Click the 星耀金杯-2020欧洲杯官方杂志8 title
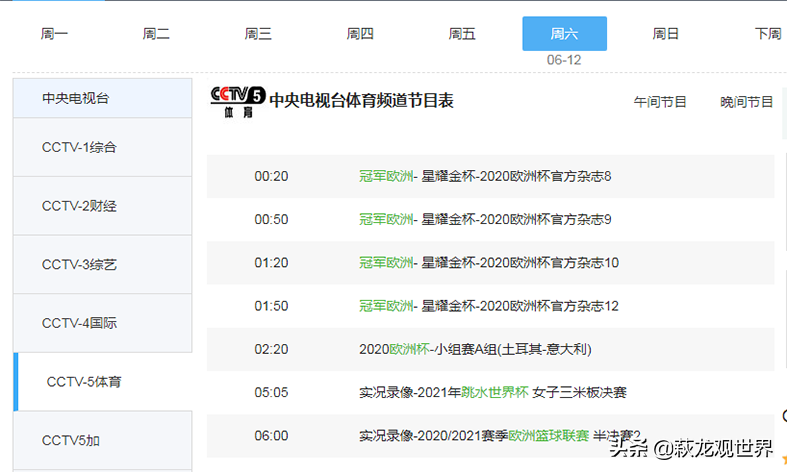Screen dimensions: 787x472 (516, 176)
